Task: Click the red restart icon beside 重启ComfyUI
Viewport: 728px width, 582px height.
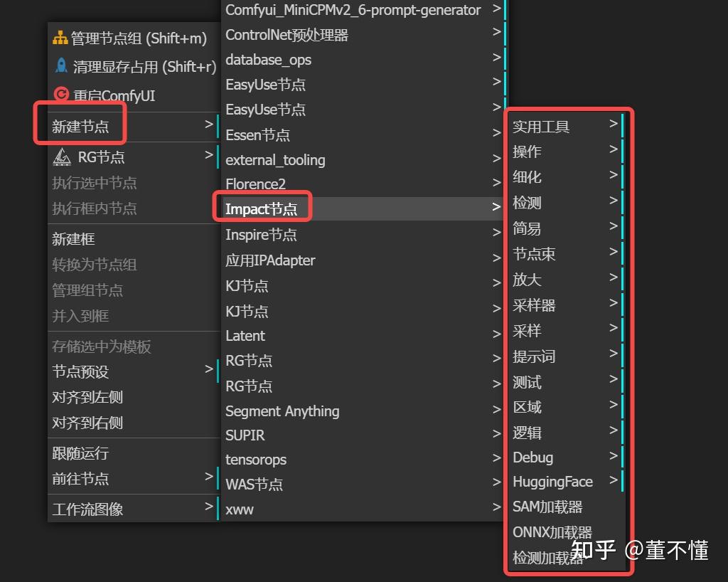Action: (61, 95)
